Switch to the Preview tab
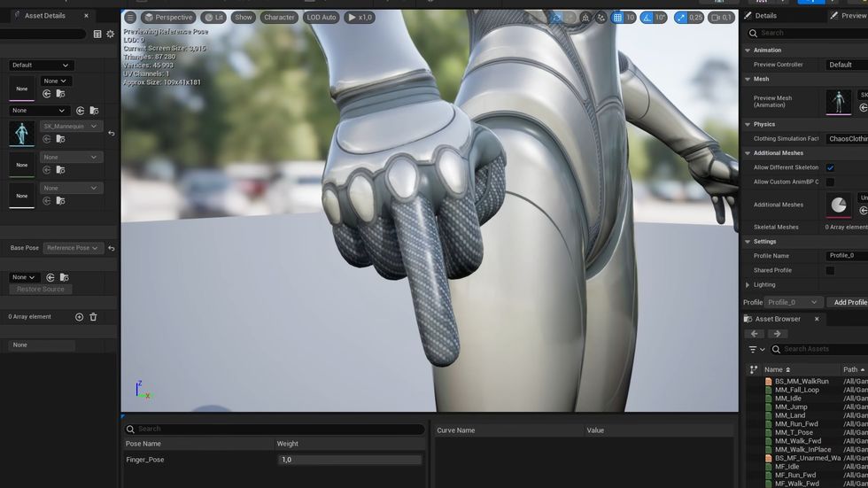Viewport: 868px width, 488px height. tap(849, 15)
